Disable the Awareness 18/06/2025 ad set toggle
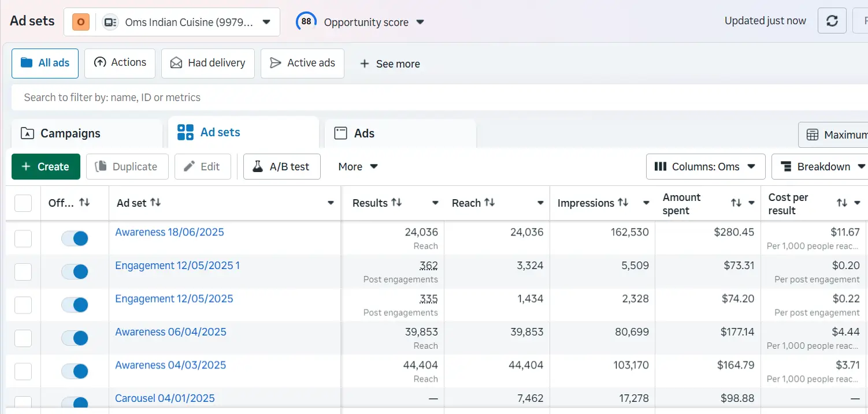Screen dimensions: 868x414 click(74, 238)
